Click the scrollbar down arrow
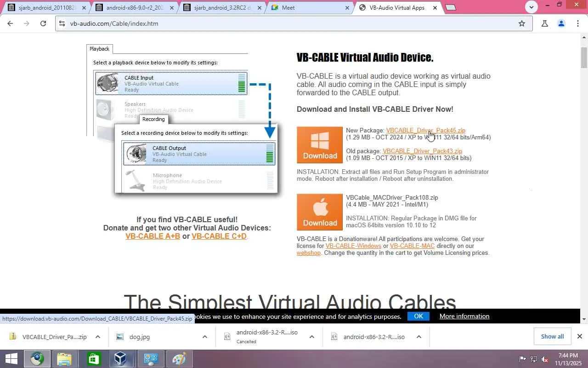This screenshot has width=588, height=368. tap(584, 319)
